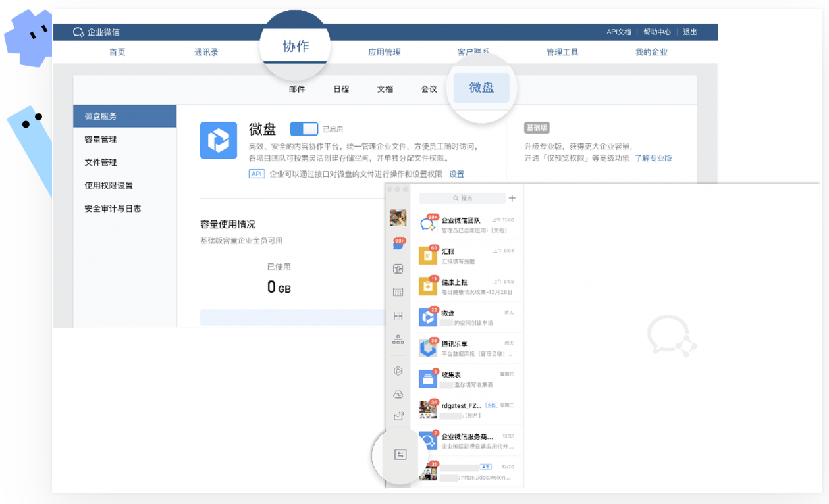The image size is (829, 504).
Task: Open the 帮助中心 link
Action: coord(657,32)
